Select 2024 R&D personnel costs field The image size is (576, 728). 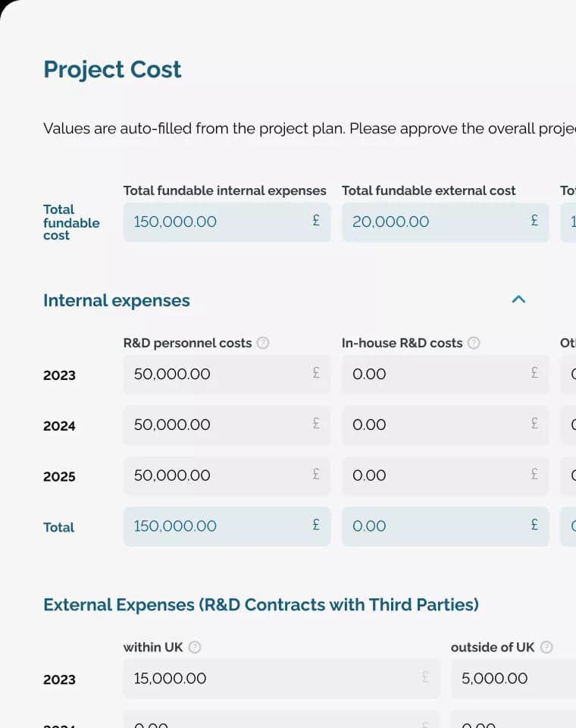coord(227,425)
